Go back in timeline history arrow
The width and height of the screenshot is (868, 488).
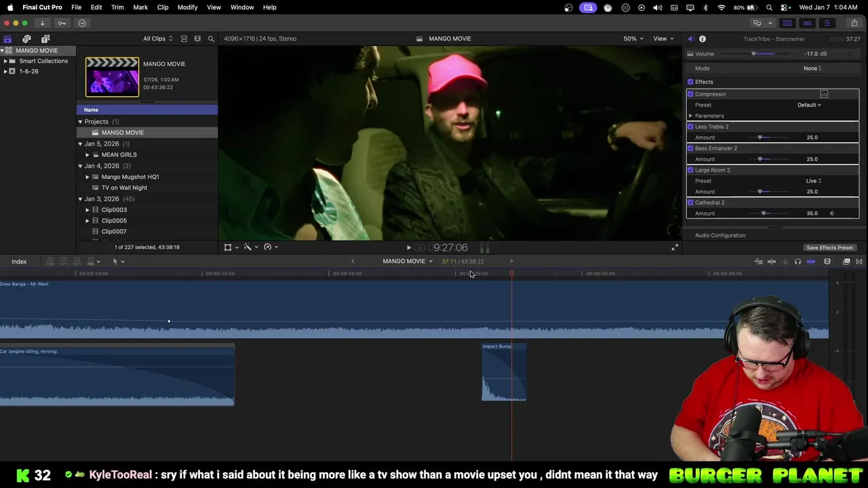pyautogui.click(x=353, y=262)
